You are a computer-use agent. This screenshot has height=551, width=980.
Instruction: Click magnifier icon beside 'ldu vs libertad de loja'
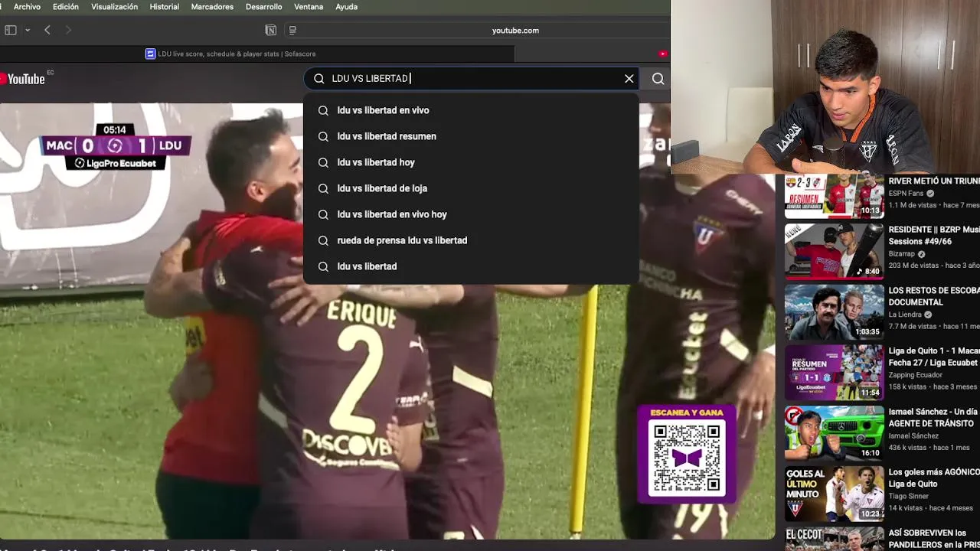click(323, 188)
